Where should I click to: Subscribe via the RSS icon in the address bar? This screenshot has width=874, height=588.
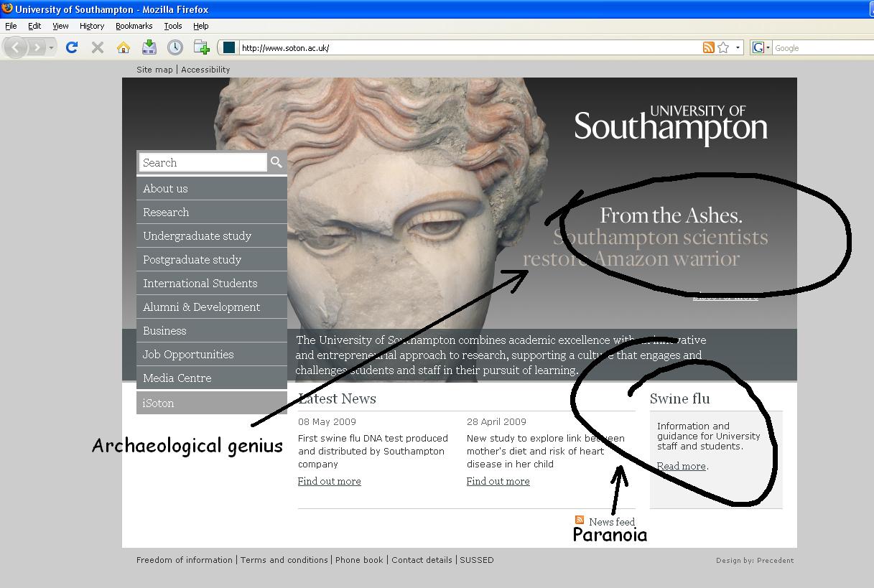click(x=709, y=48)
